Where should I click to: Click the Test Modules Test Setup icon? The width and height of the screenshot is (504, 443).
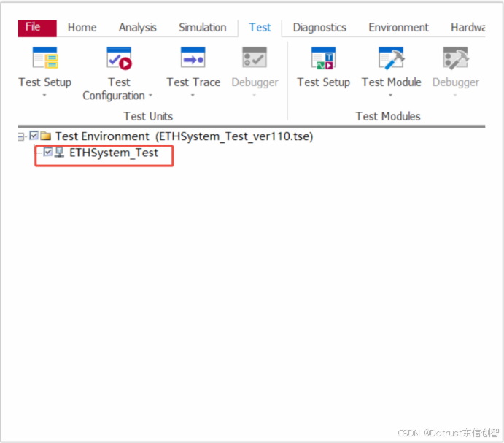point(323,58)
